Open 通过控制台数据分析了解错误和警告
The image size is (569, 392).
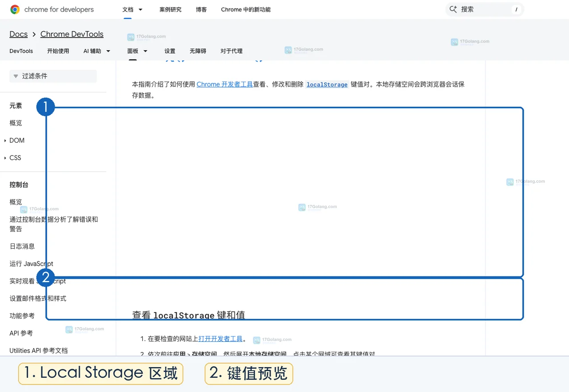coord(54,224)
